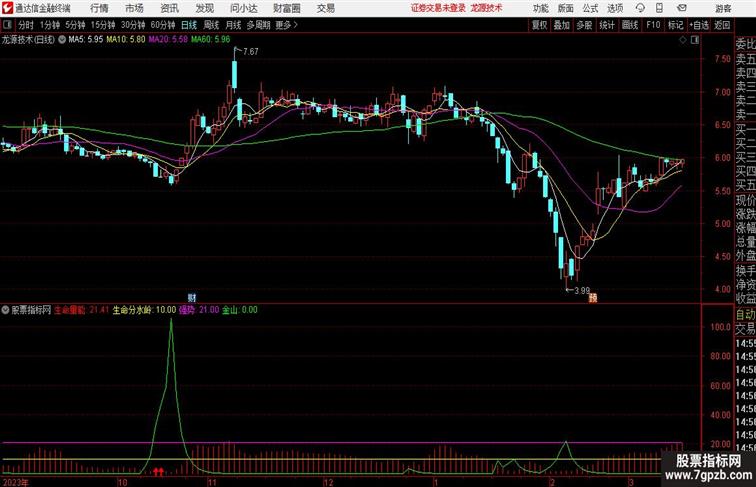
Task: Switch to the 5分钟 period tab
Action: 75,25
